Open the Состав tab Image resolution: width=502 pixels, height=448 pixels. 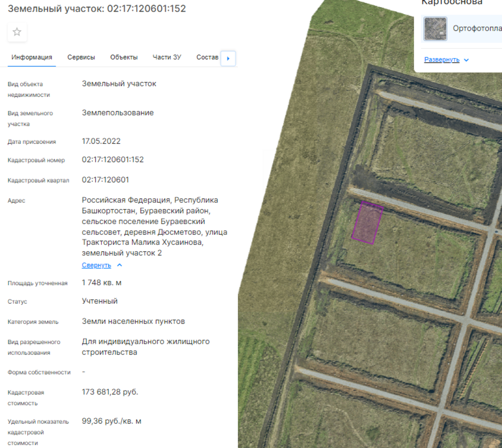[x=207, y=57]
